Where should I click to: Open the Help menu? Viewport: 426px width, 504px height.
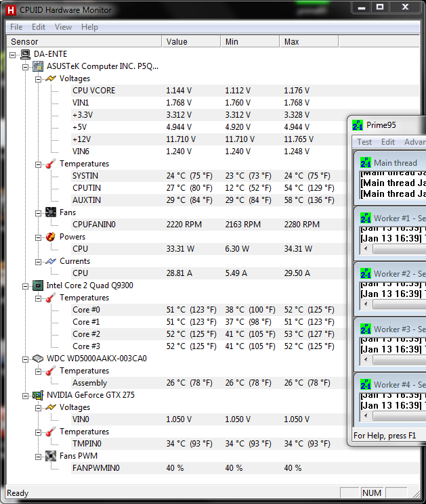click(x=89, y=27)
